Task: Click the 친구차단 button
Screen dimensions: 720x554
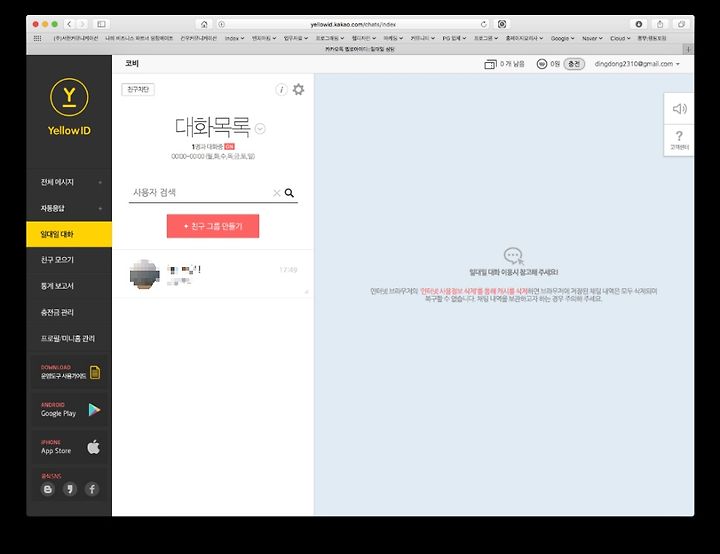Action: coord(138,89)
